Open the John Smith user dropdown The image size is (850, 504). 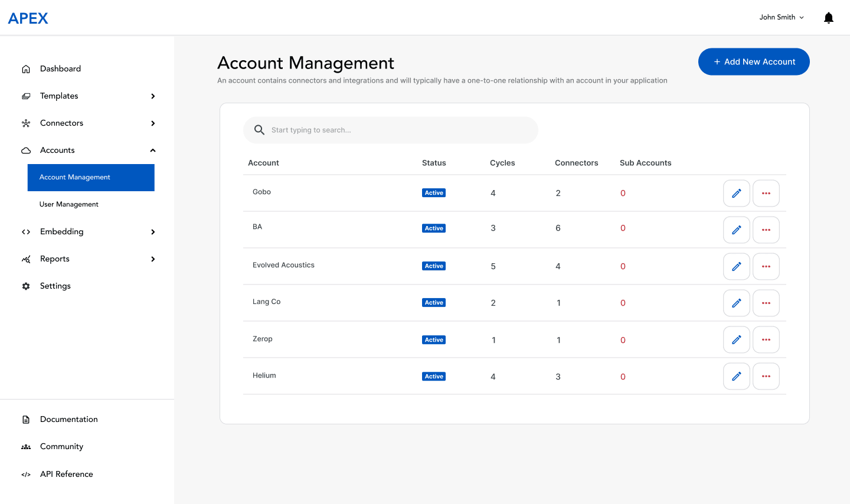[780, 17]
